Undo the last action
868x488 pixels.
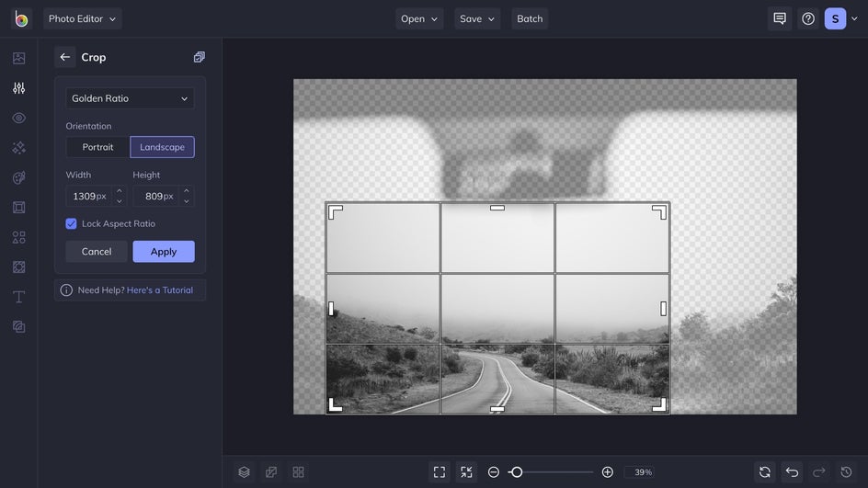[x=793, y=472]
